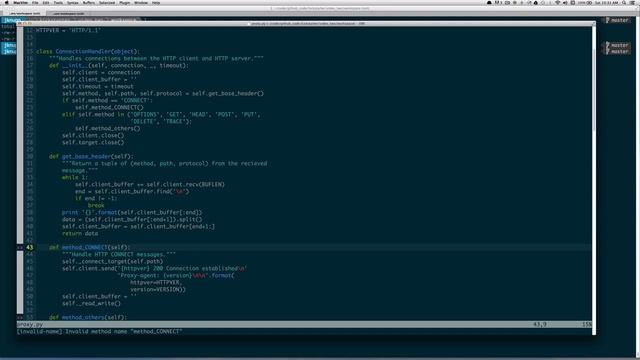Click the warning sign beside line 43

click(20, 247)
